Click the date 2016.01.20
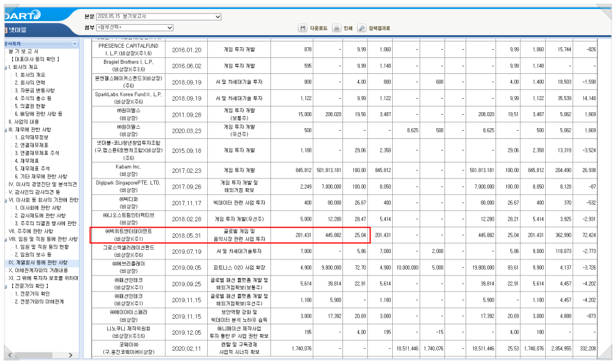Viewport: 616px width, 364px height. coord(187,50)
